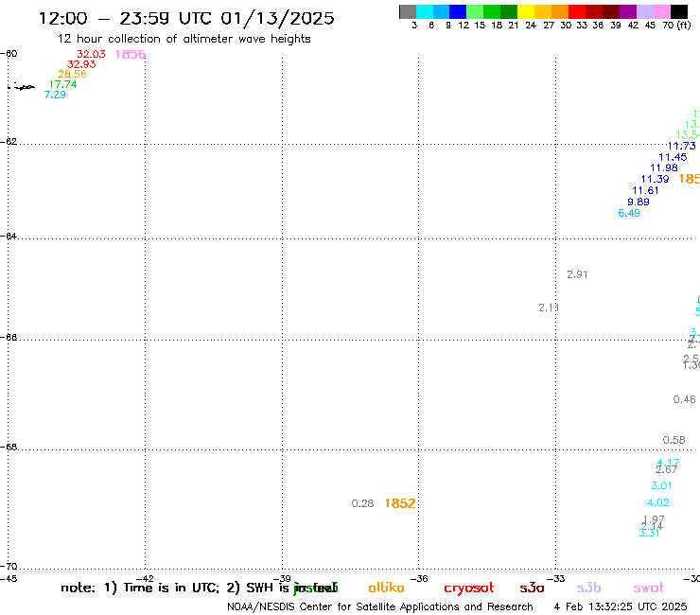Screen dimensions: 700x615
Task: Click the longitude axis label -36
Action: pyautogui.click(x=419, y=579)
